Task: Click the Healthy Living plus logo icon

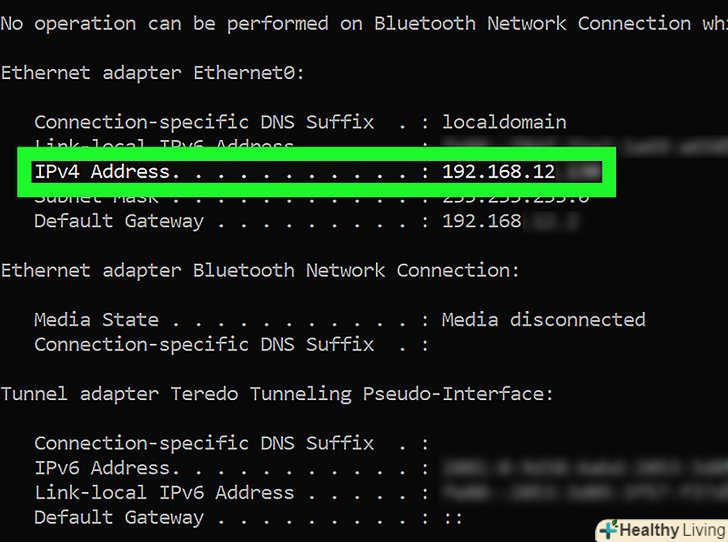Action: [x=608, y=530]
